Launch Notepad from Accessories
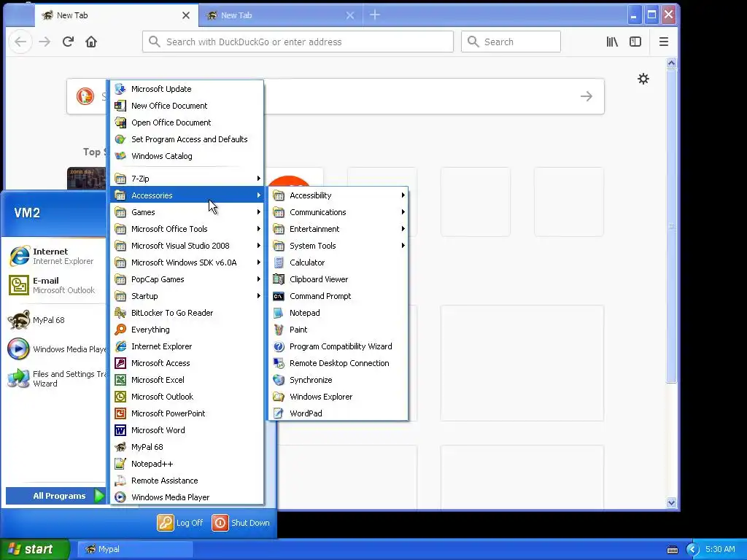This screenshot has height=560, width=747. point(338,313)
